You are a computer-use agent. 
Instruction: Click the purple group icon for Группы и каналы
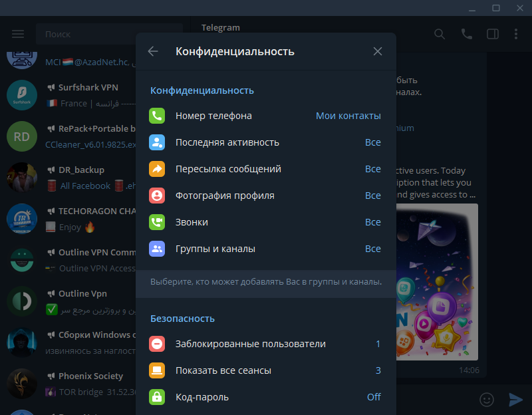tap(157, 249)
